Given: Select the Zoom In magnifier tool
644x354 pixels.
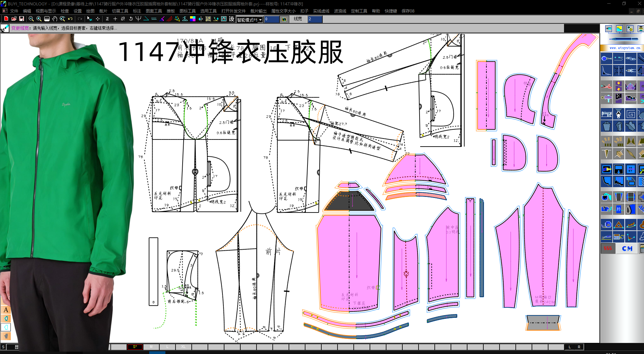Looking at the screenshot, I should pos(38,19).
